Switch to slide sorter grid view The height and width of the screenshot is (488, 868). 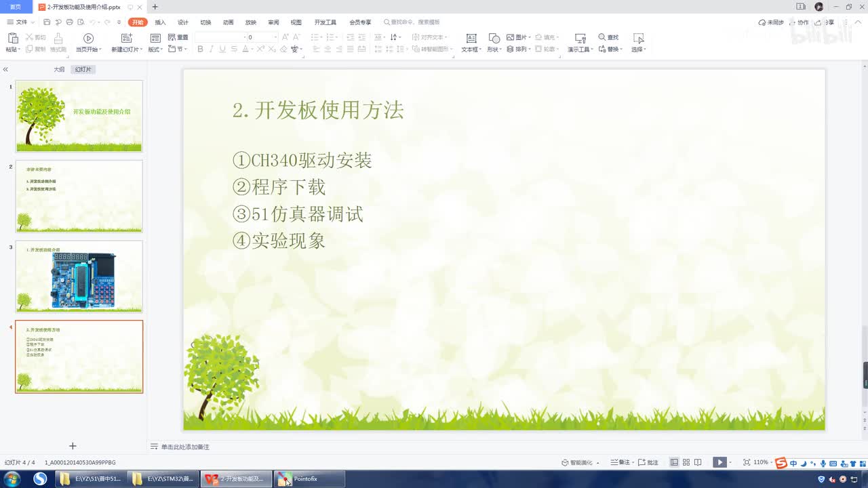point(686,462)
